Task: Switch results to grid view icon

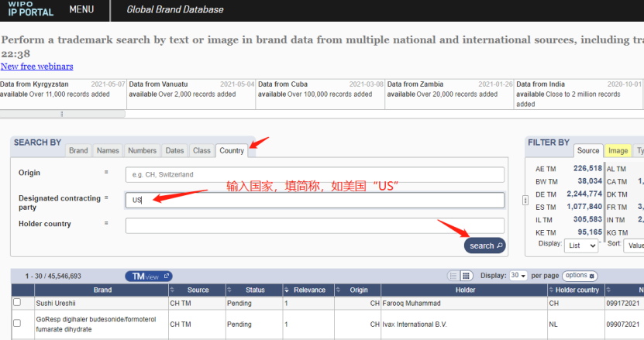Action: tap(467, 276)
